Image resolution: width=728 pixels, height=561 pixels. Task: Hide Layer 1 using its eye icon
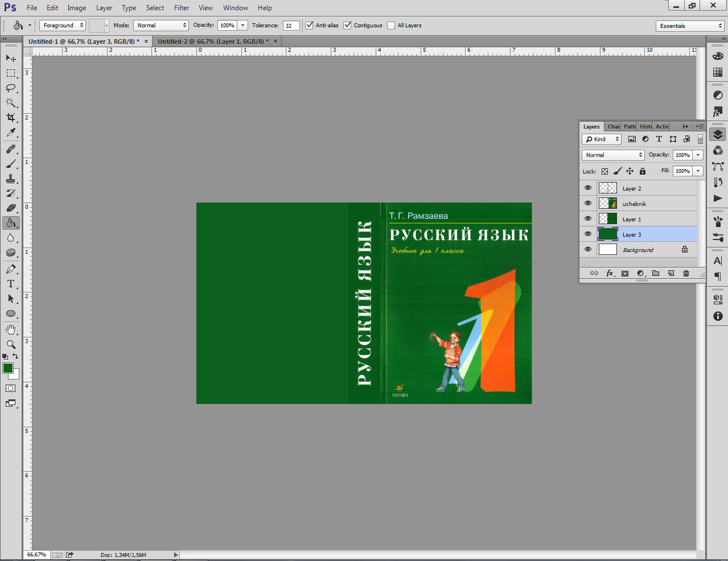pos(588,218)
